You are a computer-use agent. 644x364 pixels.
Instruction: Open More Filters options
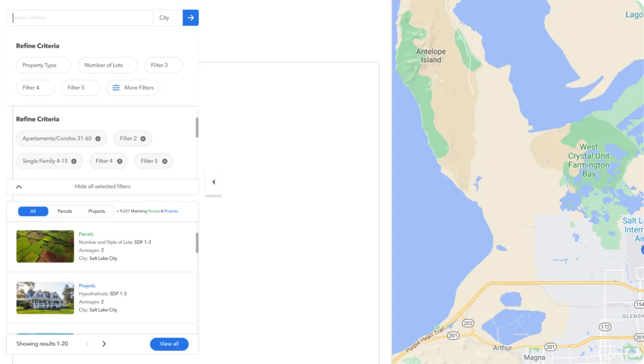[x=133, y=88]
